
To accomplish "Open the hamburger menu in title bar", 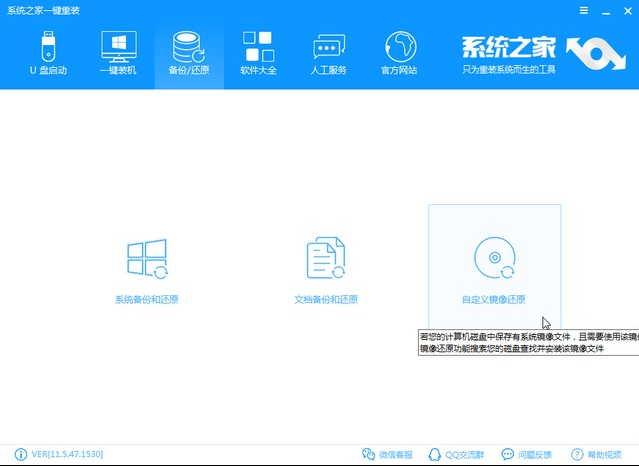I will pyautogui.click(x=584, y=11).
